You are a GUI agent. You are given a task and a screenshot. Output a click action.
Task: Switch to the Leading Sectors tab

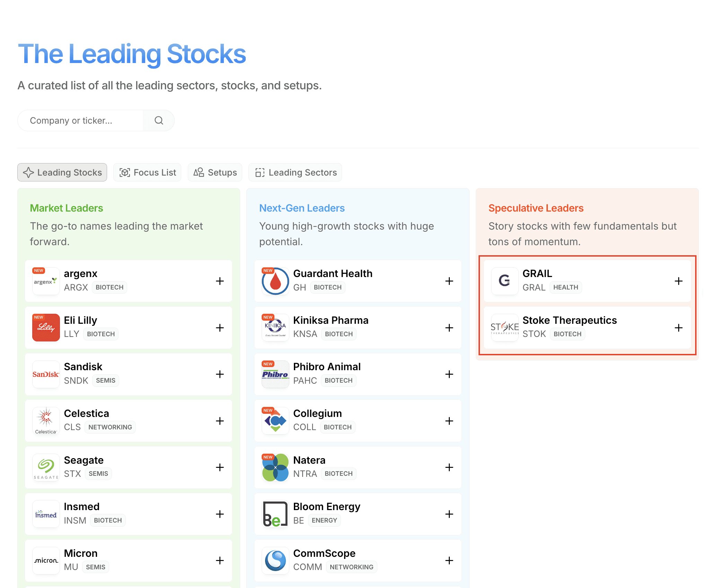tap(295, 172)
